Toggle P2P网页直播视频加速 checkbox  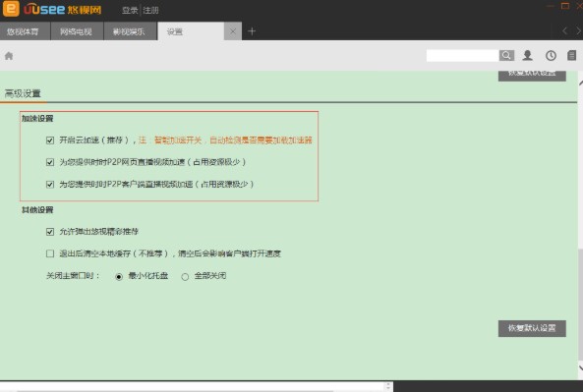point(50,162)
